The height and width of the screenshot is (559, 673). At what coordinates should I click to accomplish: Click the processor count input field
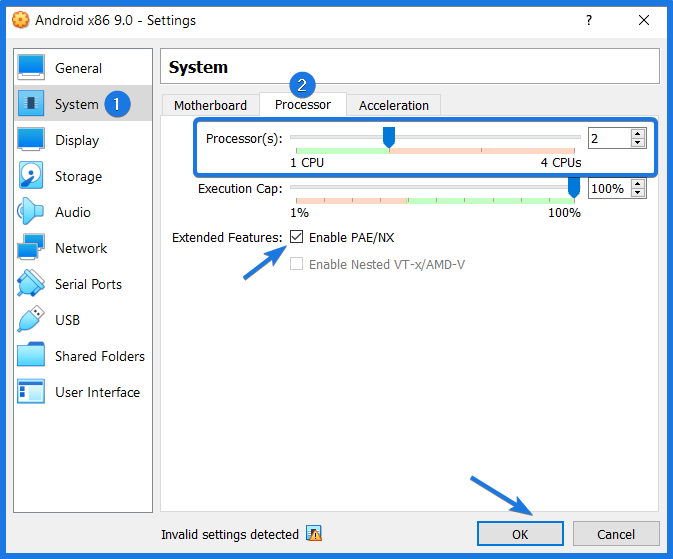click(609, 138)
